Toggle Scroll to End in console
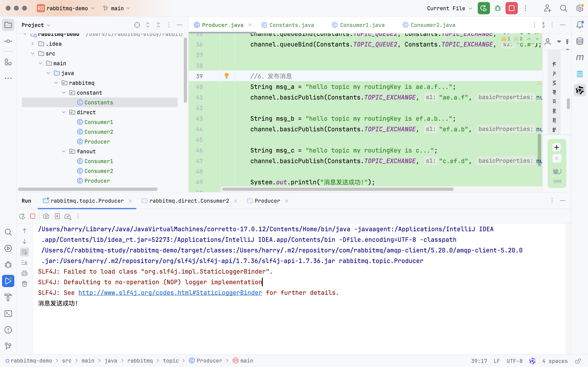The image size is (588, 367). pos(24,263)
